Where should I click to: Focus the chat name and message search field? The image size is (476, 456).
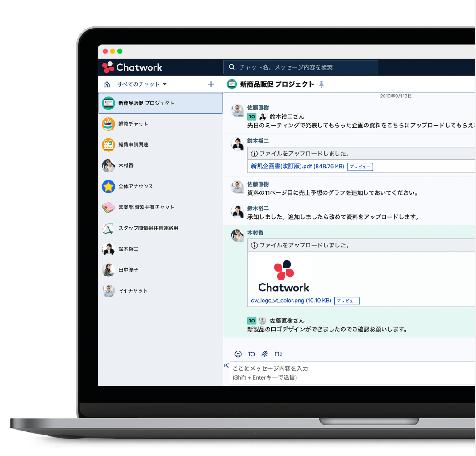point(300,67)
